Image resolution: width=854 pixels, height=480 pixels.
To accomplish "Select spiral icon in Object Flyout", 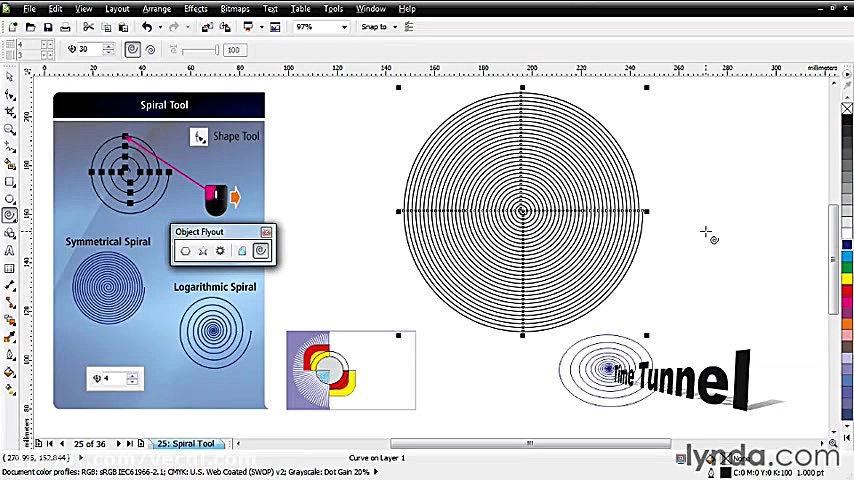I will (x=261, y=251).
